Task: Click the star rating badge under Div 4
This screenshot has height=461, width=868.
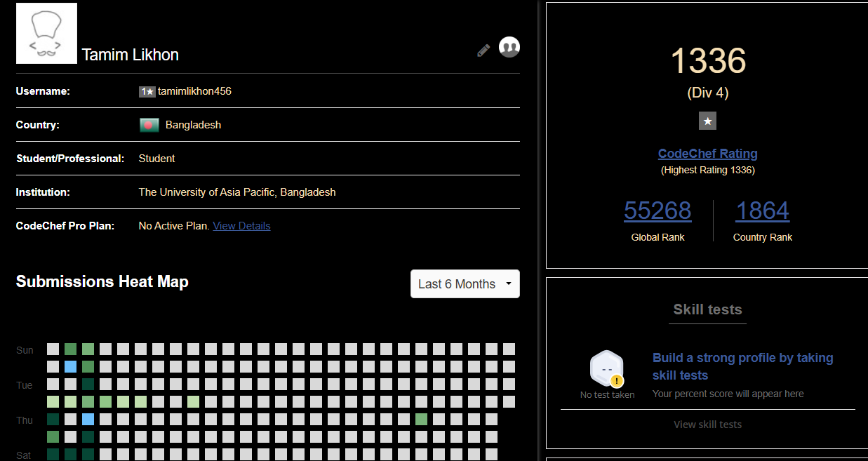Action: [707, 121]
